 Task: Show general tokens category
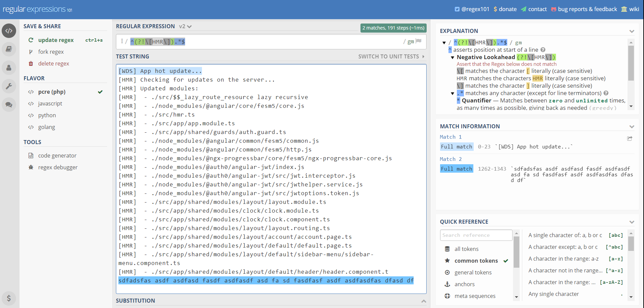(473, 272)
